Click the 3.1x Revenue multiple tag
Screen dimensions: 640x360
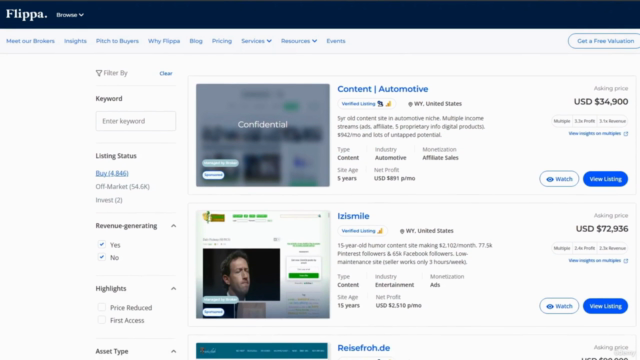[612, 121]
